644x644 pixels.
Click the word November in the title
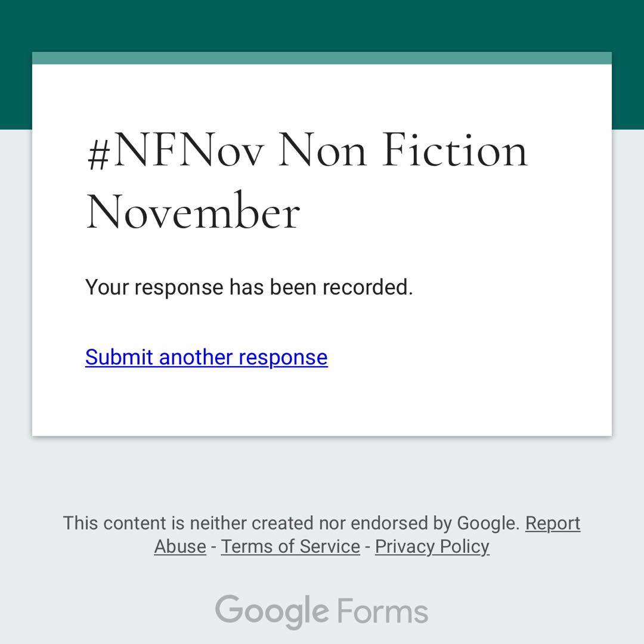tap(193, 212)
